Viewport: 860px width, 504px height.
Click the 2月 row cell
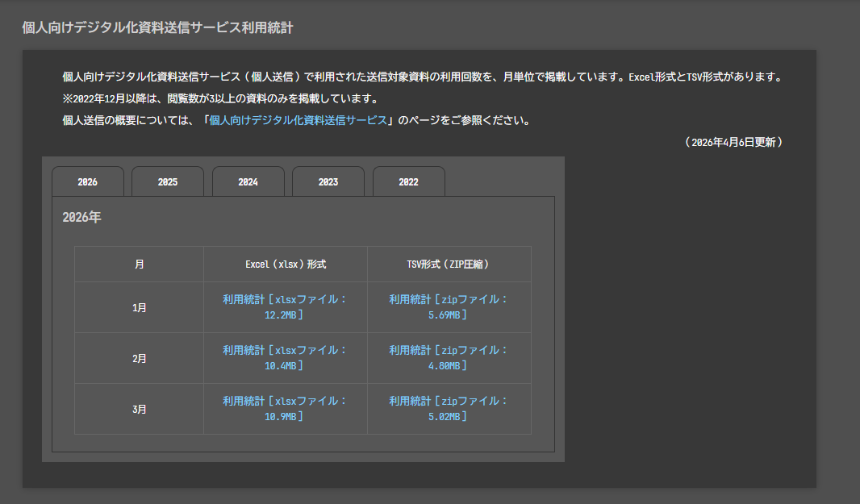coord(140,358)
